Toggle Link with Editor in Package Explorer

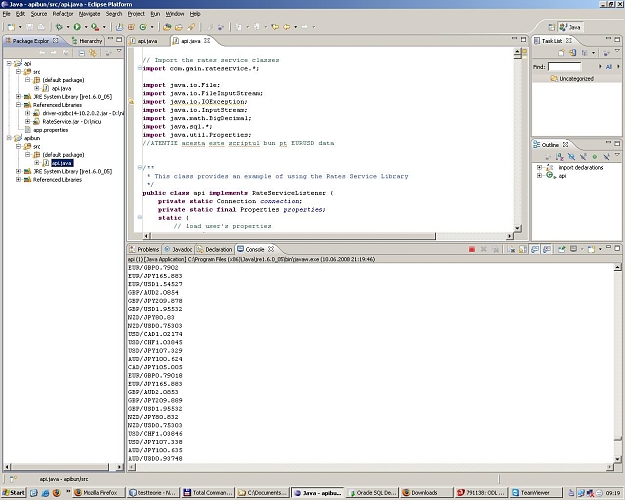pos(93,53)
